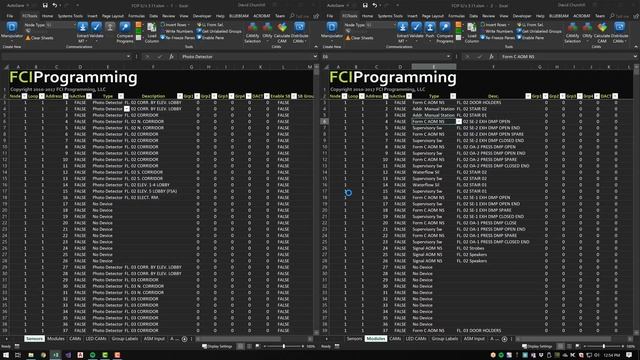The image size is (640, 360).
Task: Click Excel icon in Windows taskbar
Action: (x=56, y=355)
